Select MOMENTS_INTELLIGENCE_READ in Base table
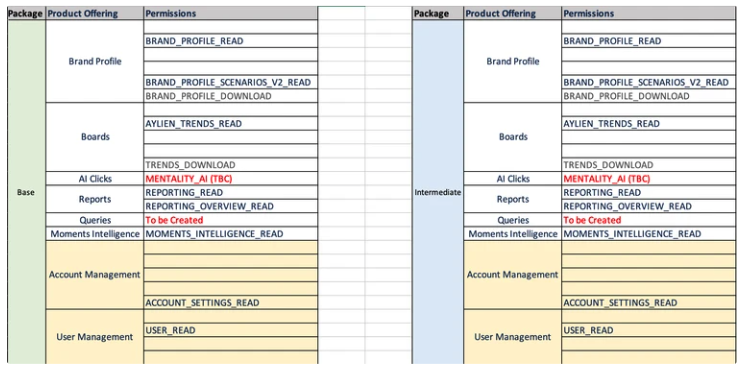This screenshot has width=744, height=369. (231, 234)
